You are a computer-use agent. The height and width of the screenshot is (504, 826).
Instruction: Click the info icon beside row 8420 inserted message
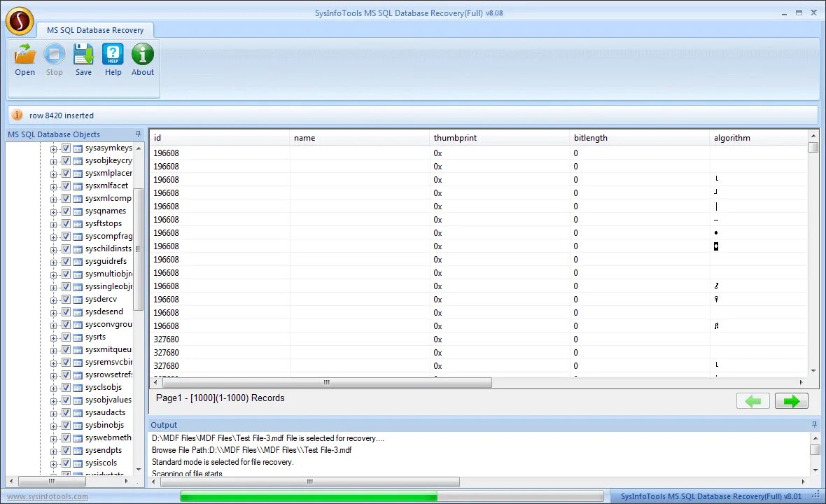pyautogui.click(x=17, y=115)
